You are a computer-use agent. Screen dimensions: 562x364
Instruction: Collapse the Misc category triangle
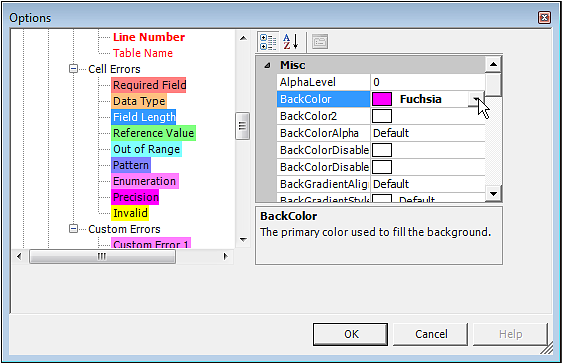tap(267, 65)
